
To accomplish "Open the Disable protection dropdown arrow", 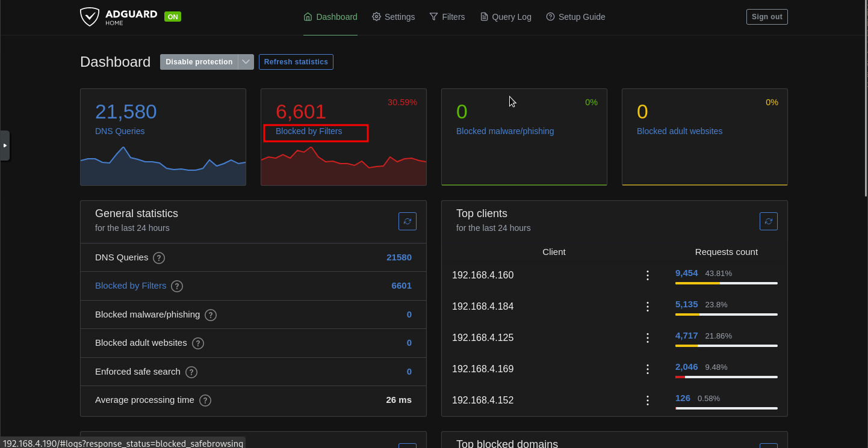I will [x=246, y=62].
